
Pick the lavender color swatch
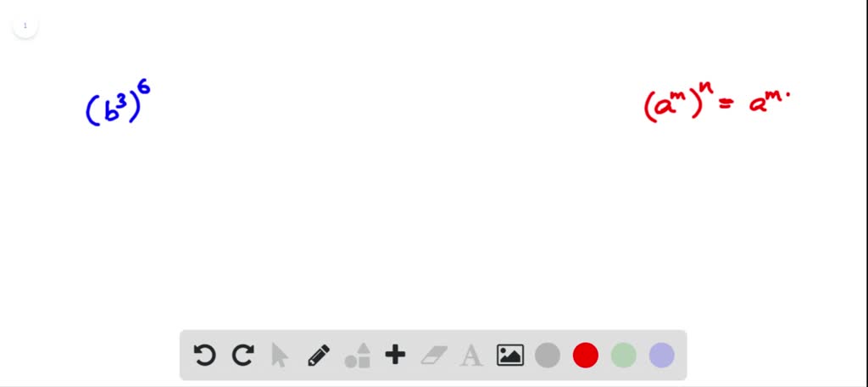661,356
